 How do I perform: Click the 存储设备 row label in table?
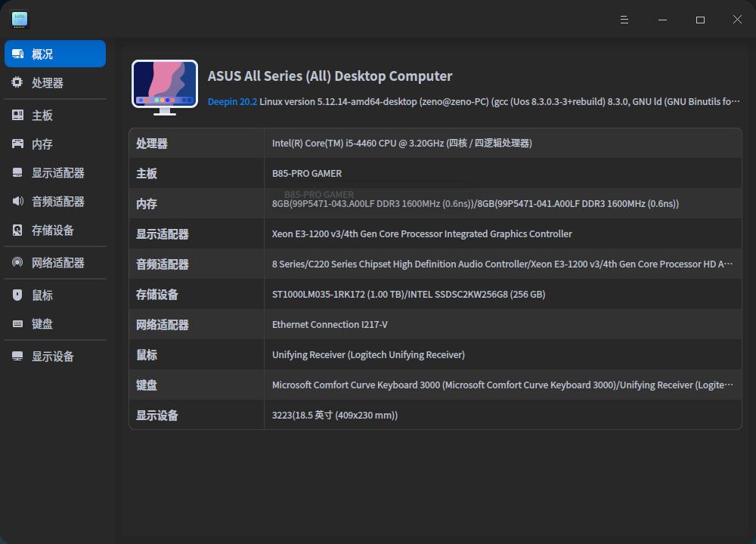(x=157, y=295)
